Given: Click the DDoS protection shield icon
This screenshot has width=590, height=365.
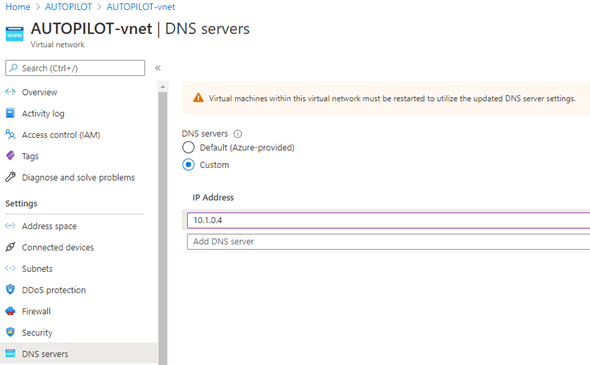Looking at the screenshot, I should 10,289.
